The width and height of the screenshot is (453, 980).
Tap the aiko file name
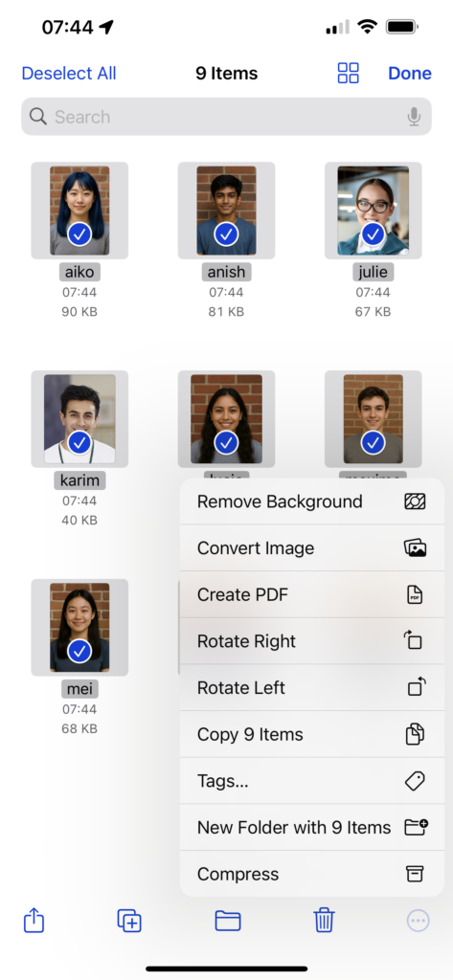coord(80,272)
